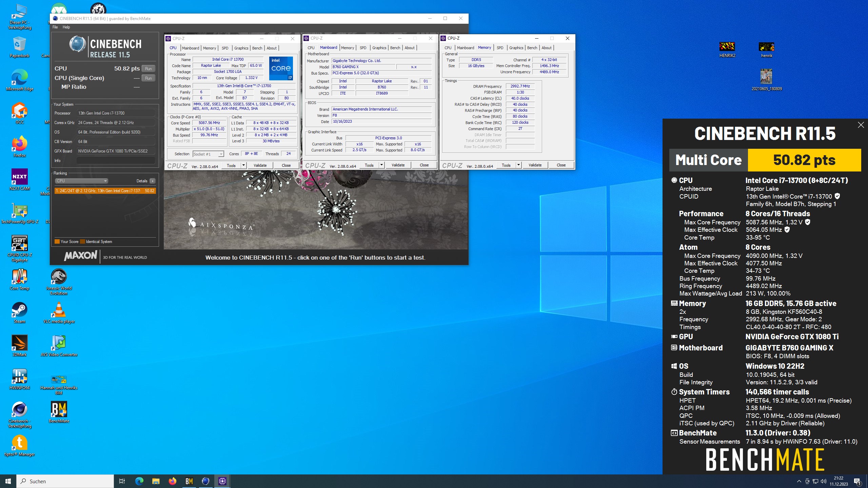Switch to CPU tab in third CPU-Z
868x488 pixels.
[x=448, y=48]
